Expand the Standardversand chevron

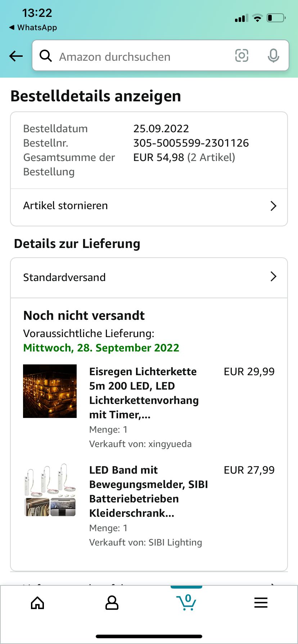(274, 277)
